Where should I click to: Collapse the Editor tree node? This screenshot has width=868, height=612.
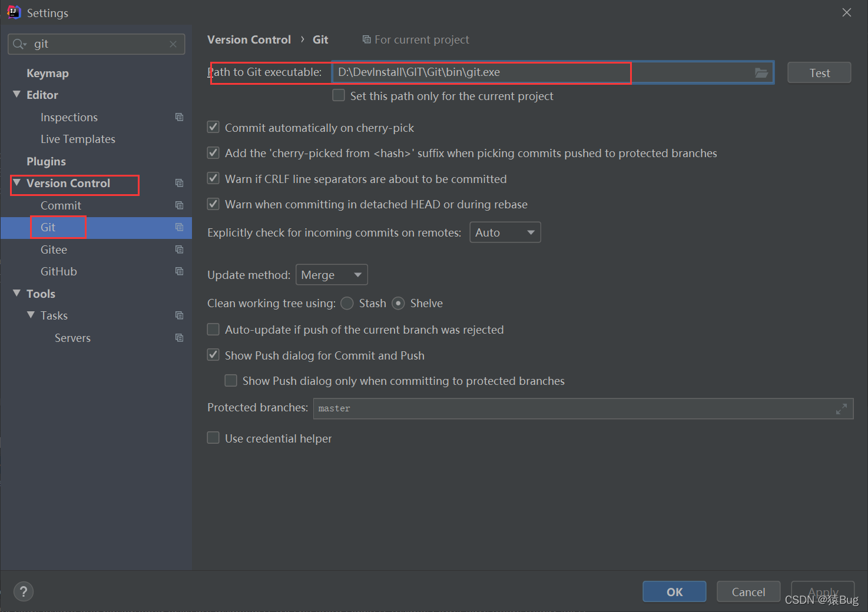click(x=16, y=94)
